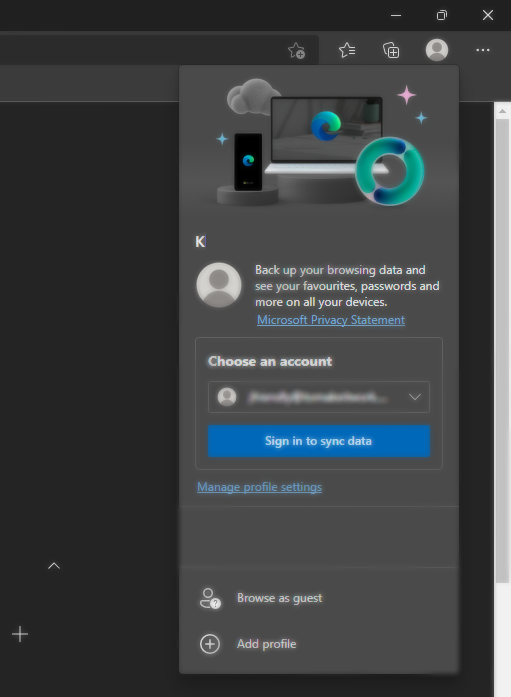Click the profile avatar in the toolbar
Screen dimensions: 511x697
[x=437, y=50]
